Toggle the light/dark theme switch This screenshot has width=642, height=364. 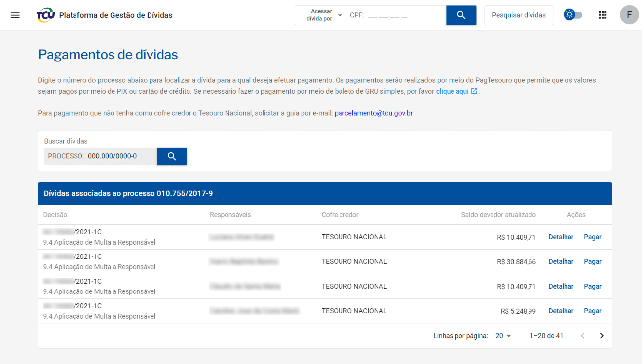(x=573, y=15)
